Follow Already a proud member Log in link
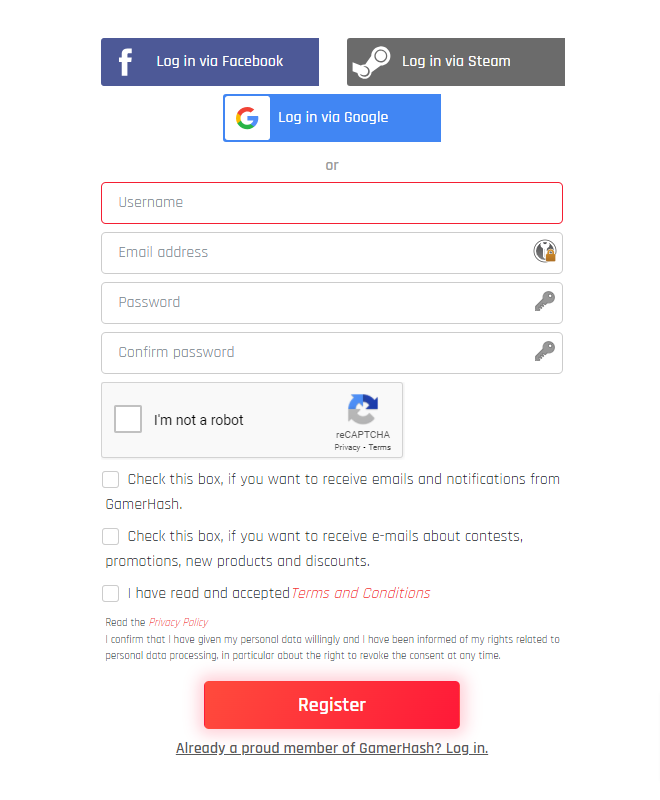660x800 pixels. [x=332, y=748]
